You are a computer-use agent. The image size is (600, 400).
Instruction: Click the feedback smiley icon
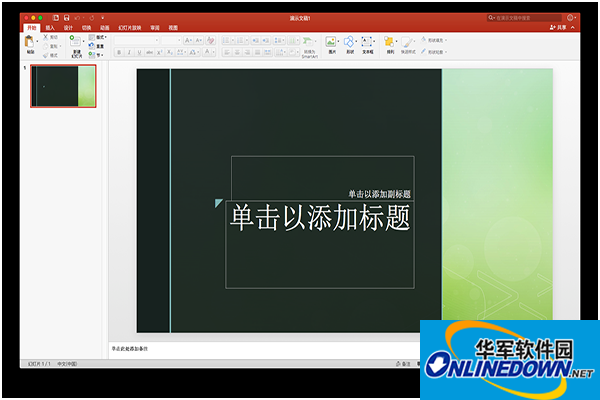pos(570,18)
